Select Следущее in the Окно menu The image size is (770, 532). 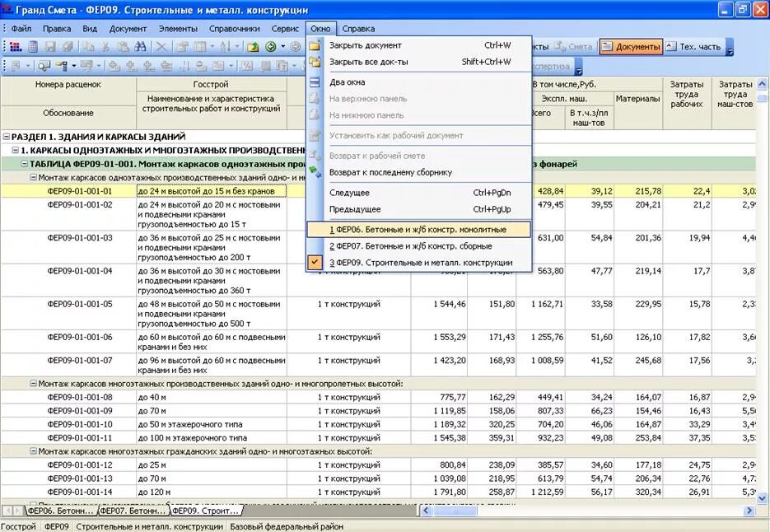pyautogui.click(x=419, y=193)
